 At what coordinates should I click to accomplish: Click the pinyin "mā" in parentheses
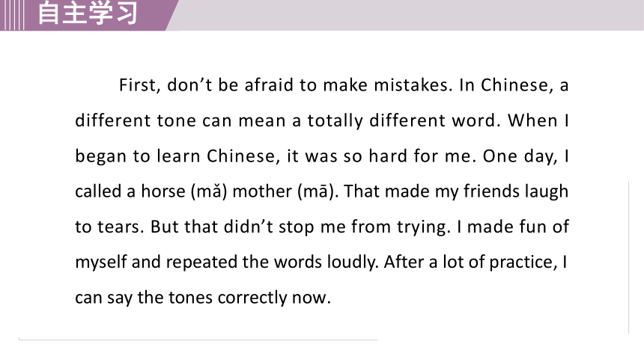[316, 191]
